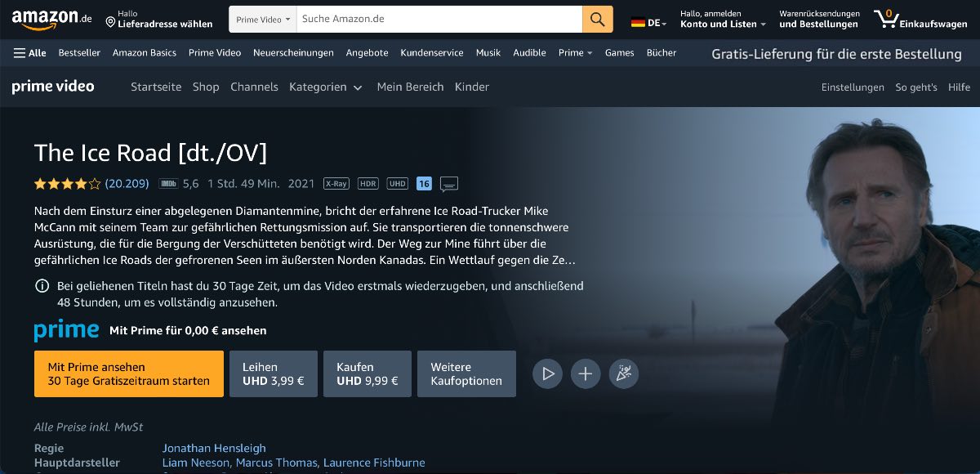Open Einstellungen link
The width and height of the screenshot is (980, 474).
853,87
